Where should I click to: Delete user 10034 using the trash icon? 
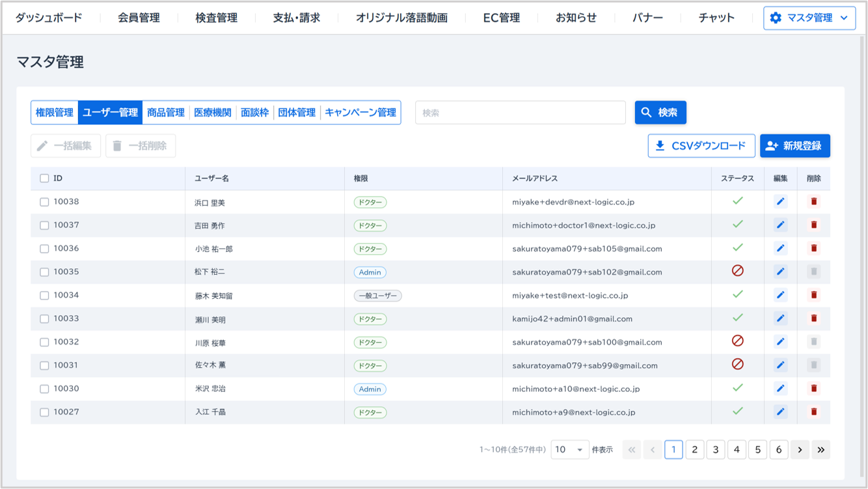(x=813, y=296)
